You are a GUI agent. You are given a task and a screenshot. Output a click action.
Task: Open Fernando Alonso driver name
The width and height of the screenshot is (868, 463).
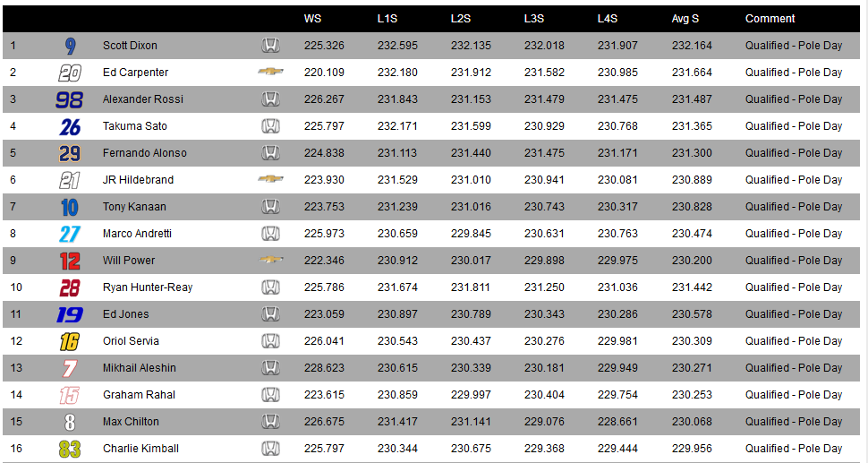coord(144,153)
